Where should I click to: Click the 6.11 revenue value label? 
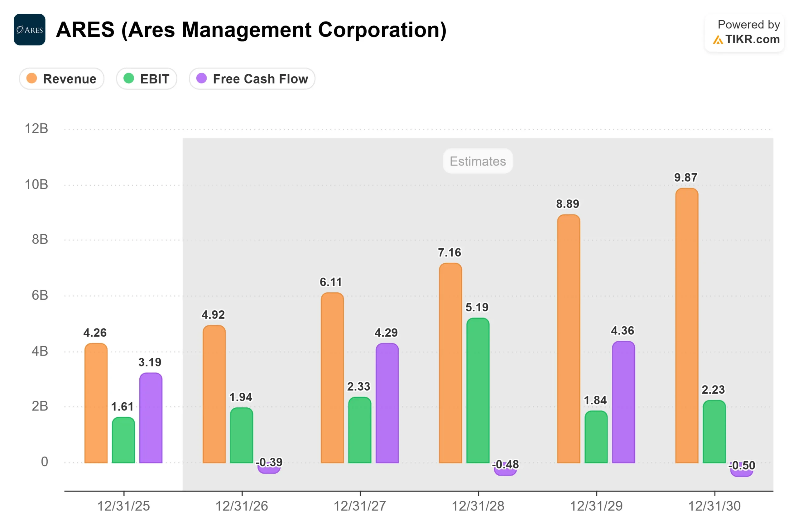[x=331, y=282]
